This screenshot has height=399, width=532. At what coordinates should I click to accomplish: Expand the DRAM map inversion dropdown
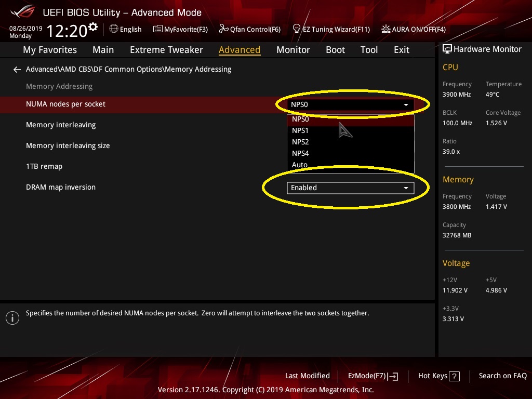(351, 188)
